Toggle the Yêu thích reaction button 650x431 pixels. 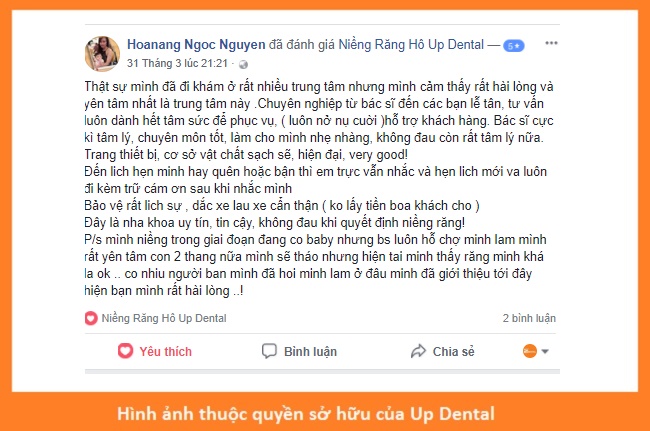155,351
